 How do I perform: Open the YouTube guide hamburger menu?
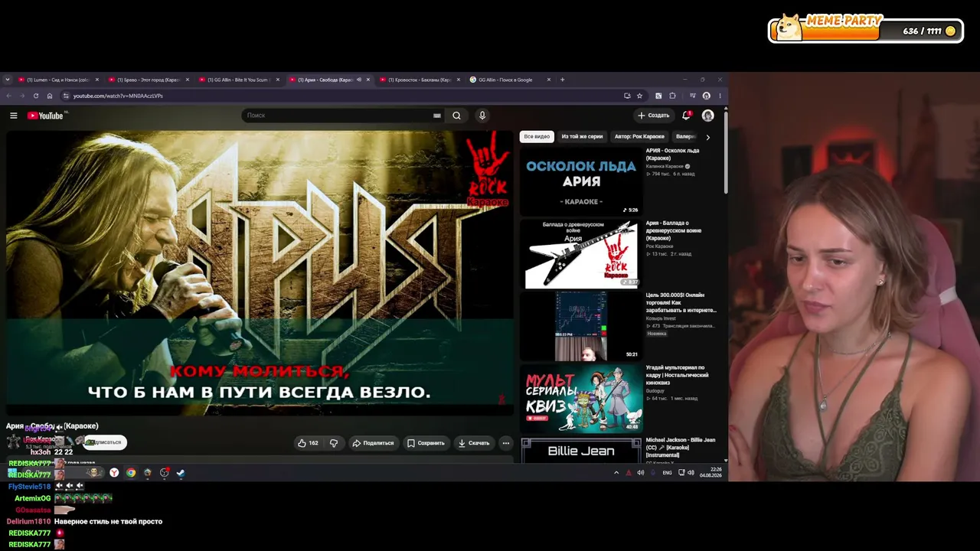[13, 116]
